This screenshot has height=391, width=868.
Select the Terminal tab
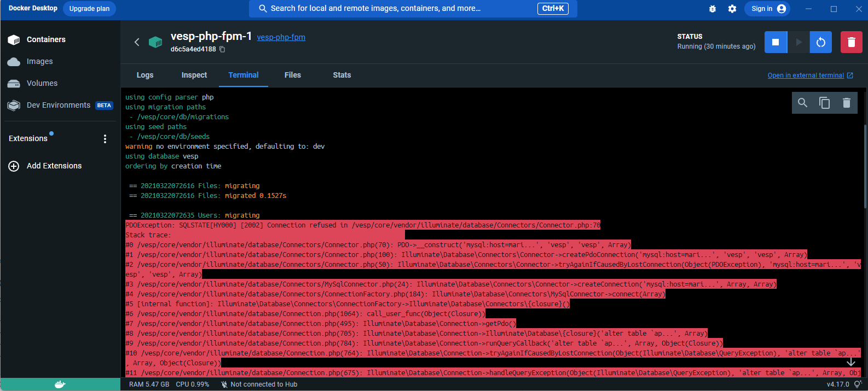244,75
